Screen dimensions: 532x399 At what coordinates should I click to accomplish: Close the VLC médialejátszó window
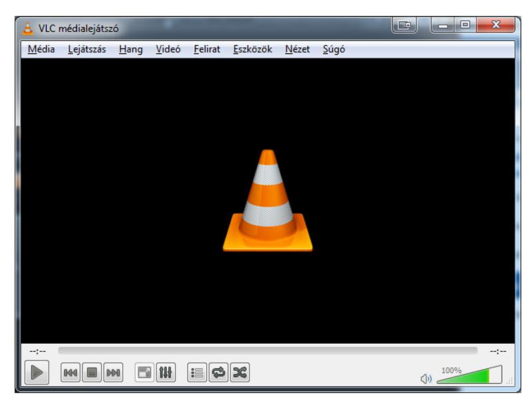pos(495,25)
